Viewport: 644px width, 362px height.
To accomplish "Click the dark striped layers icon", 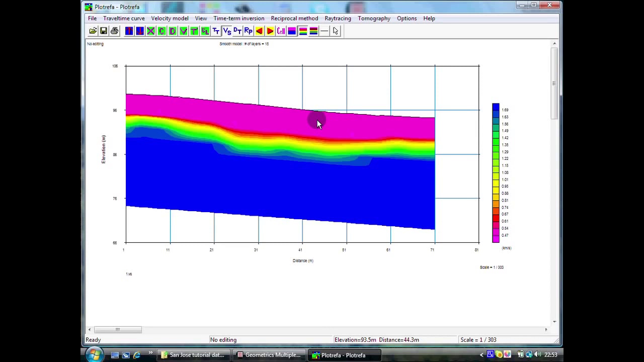I will [x=313, y=31].
